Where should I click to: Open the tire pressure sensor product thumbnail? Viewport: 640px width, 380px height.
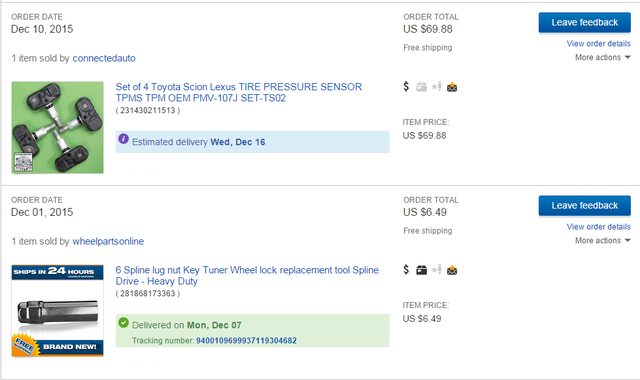[x=58, y=127]
